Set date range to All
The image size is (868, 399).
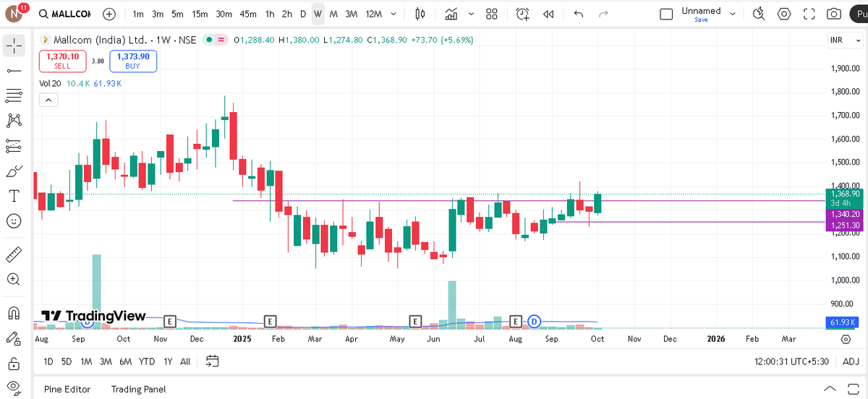186,361
